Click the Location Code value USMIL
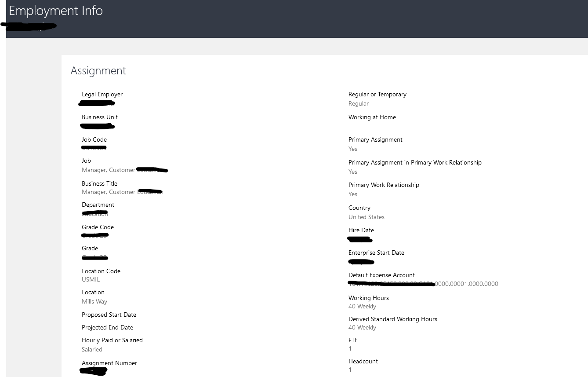Image resolution: width=588 pixels, height=377 pixels. [91, 279]
